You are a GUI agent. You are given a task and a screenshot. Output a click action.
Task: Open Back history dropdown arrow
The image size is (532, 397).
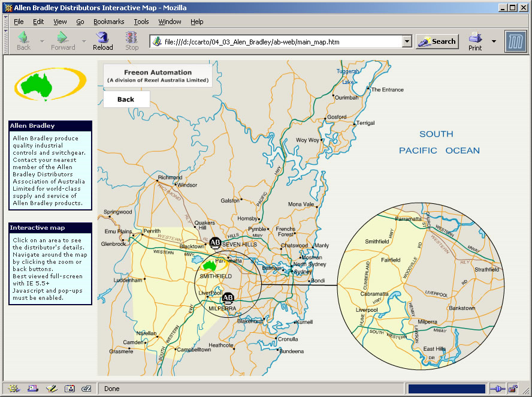[42, 41]
